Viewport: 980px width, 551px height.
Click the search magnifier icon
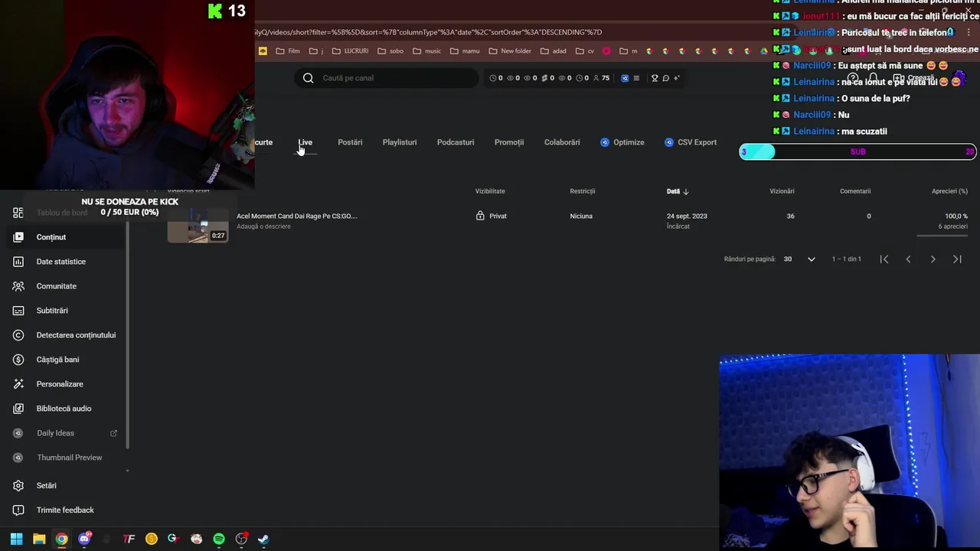308,78
